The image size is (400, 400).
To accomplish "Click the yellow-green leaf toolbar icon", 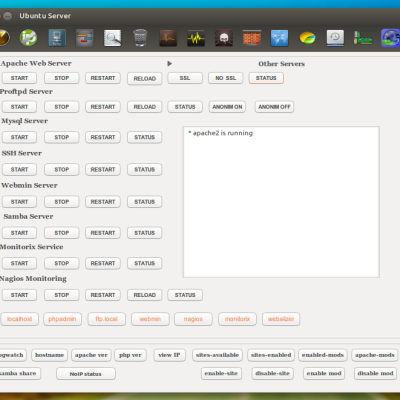I will point(307,38).
